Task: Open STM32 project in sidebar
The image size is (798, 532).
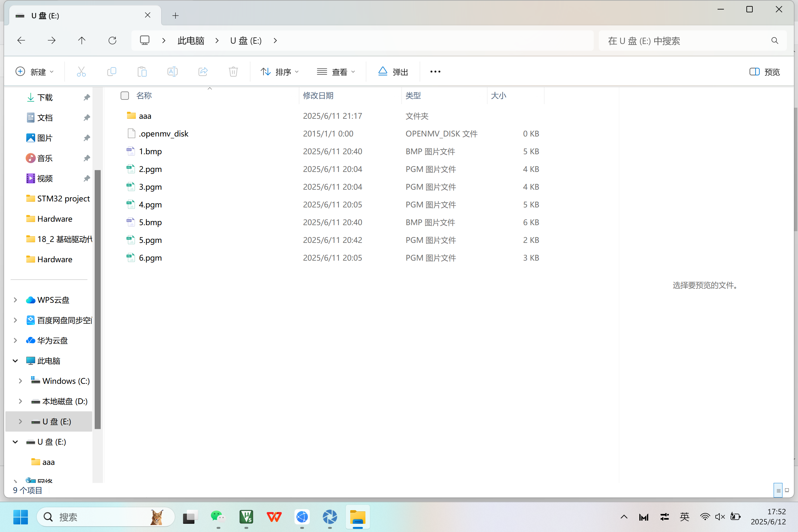Action: (58, 199)
